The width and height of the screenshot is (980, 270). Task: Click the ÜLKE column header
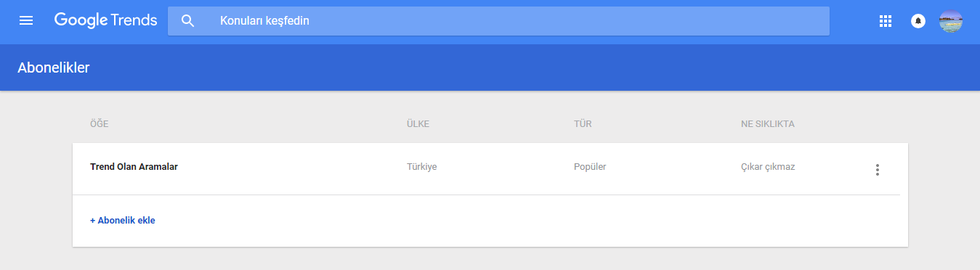418,124
